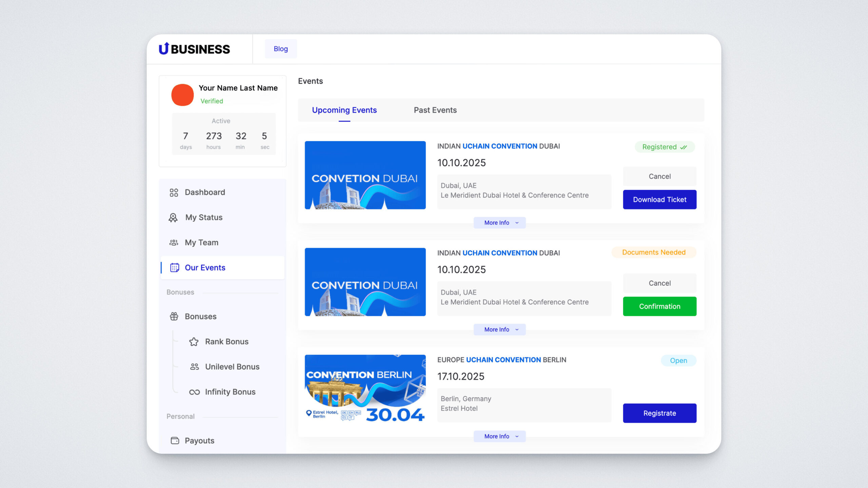Click the green Confirmation button
The width and height of the screenshot is (868, 488).
pos(659,306)
